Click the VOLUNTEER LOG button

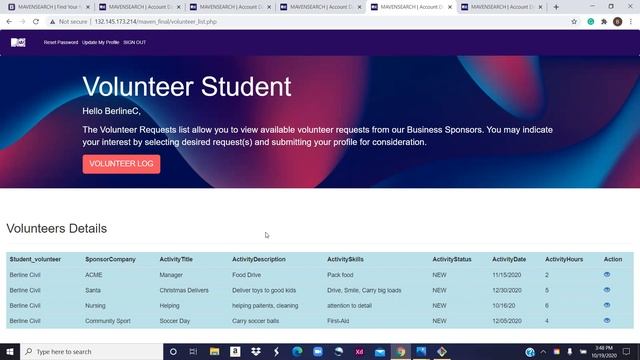(x=121, y=164)
